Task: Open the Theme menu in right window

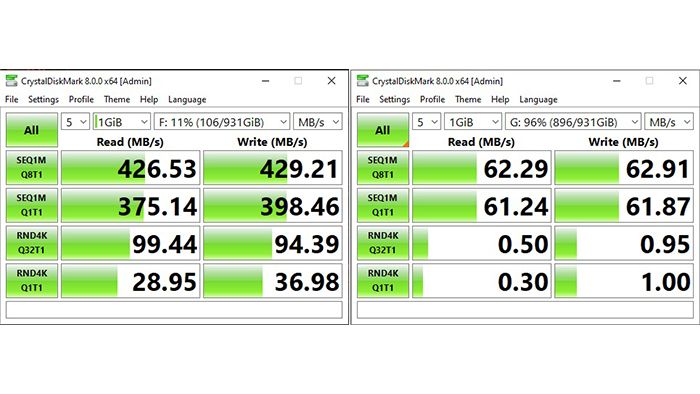Action: (468, 99)
